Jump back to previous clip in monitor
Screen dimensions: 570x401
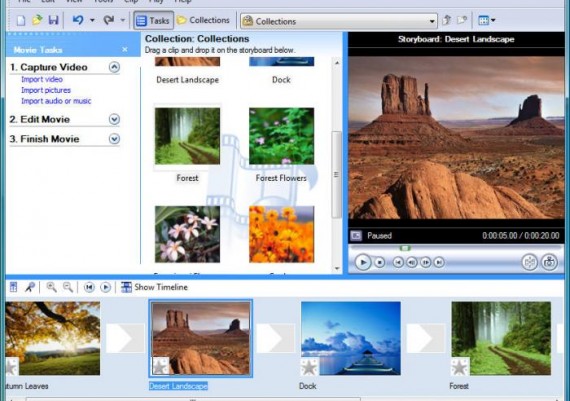[x=398, y=262]
